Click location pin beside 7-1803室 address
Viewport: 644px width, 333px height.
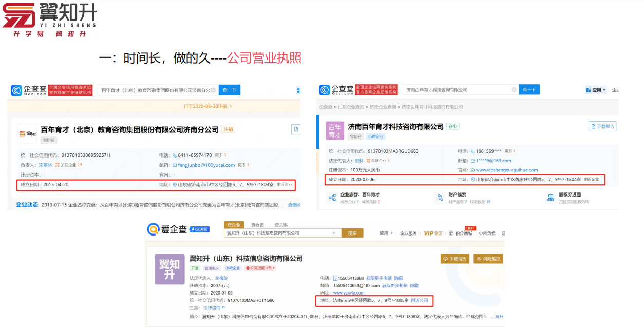click(175, 185)
